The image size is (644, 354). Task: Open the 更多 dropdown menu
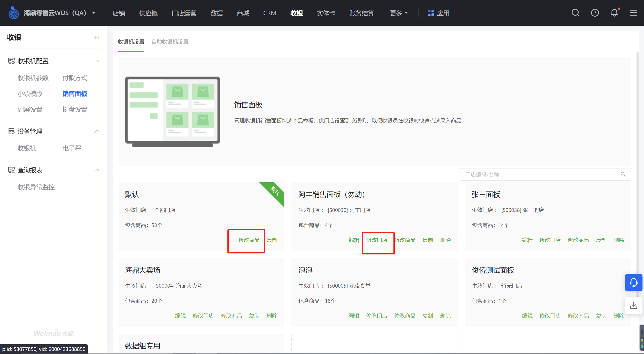[398, 13]
